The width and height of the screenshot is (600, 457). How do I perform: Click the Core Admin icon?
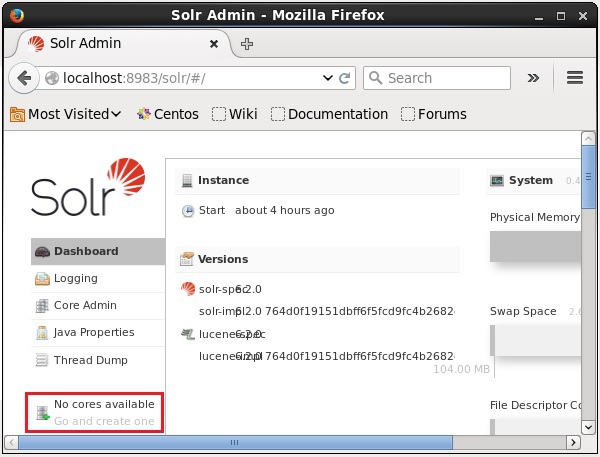(42, 306)
